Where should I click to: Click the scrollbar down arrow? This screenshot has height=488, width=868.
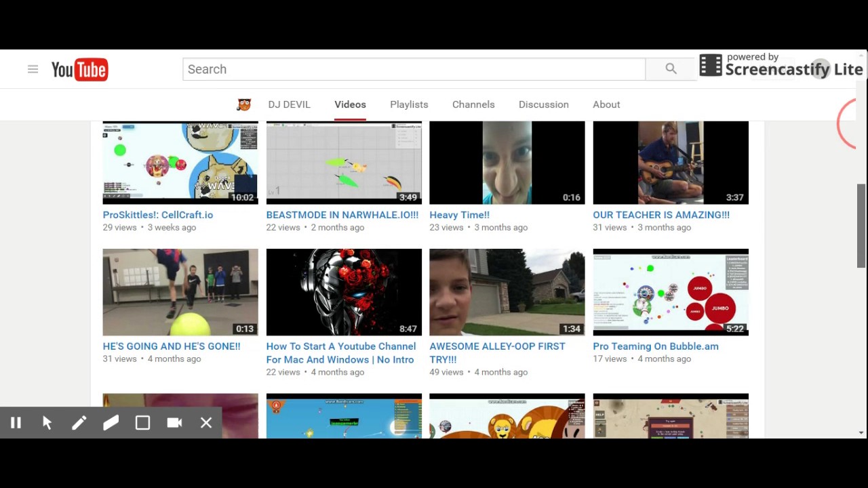[861, 432]
